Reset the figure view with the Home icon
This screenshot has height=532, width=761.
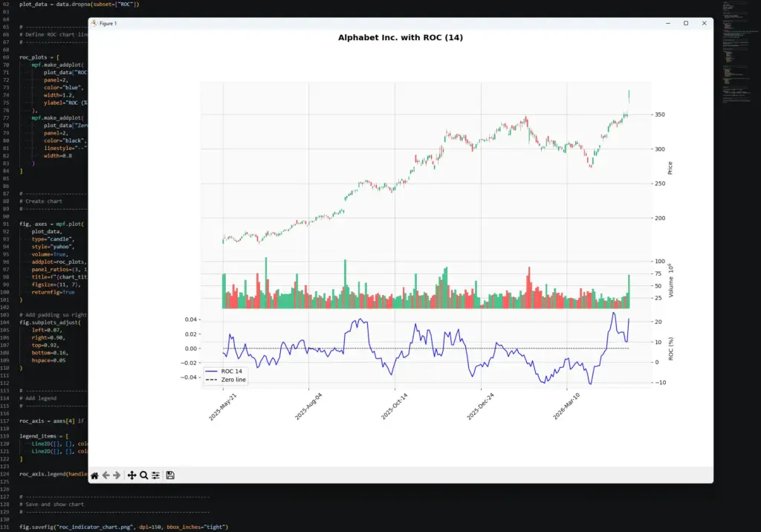click(x=94, y=476)
